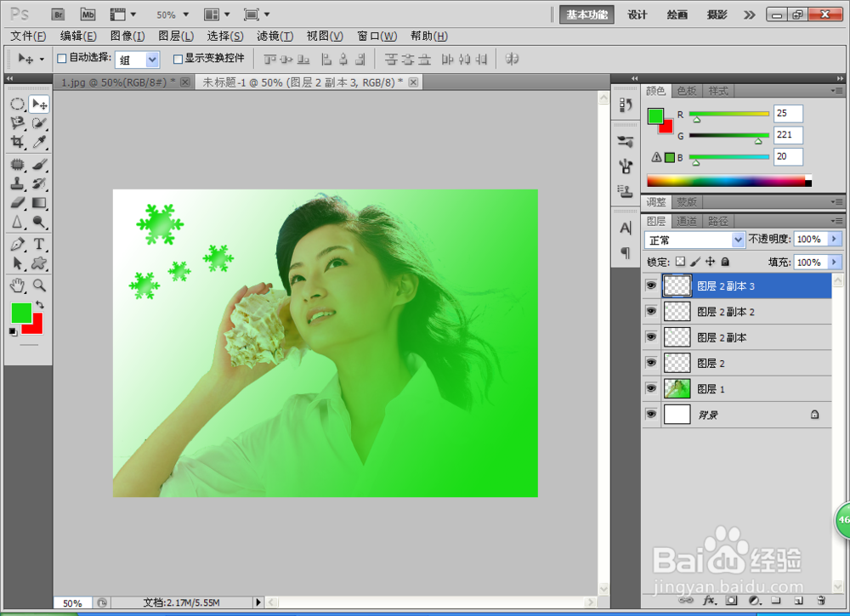The width and height of the screenshot is (850, 616).
Task: Switch to 基本功能 workspace
Action: (x=587, y=14)
